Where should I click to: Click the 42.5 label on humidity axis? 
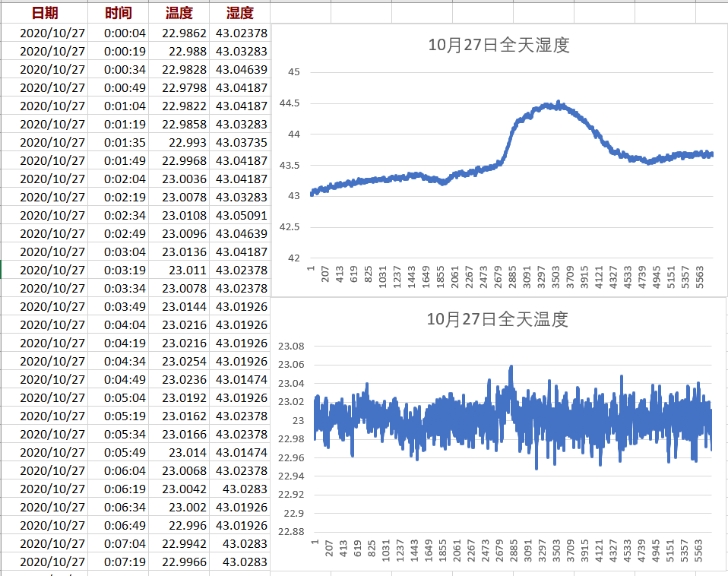(x=290, y=227)
